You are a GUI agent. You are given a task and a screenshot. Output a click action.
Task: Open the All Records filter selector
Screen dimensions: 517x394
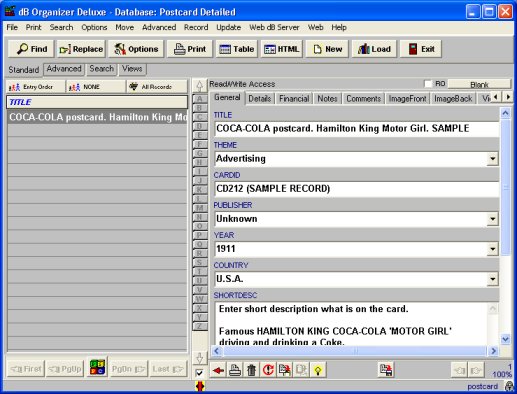(157, 87)
